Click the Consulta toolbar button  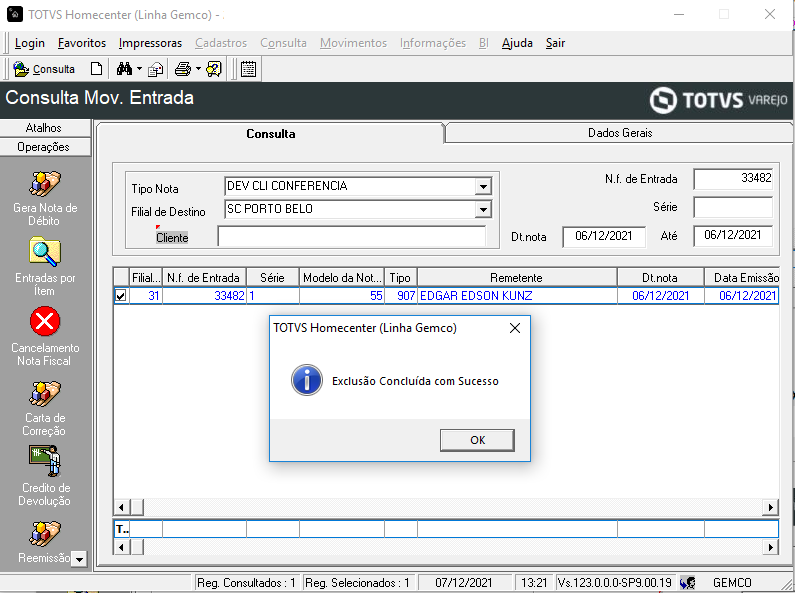(x=44, y=69)
